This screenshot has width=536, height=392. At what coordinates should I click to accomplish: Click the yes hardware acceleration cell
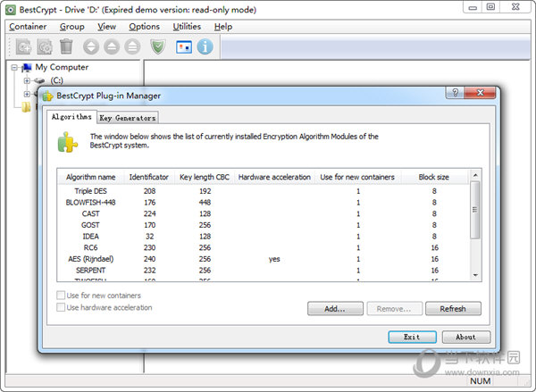point(274,259)
